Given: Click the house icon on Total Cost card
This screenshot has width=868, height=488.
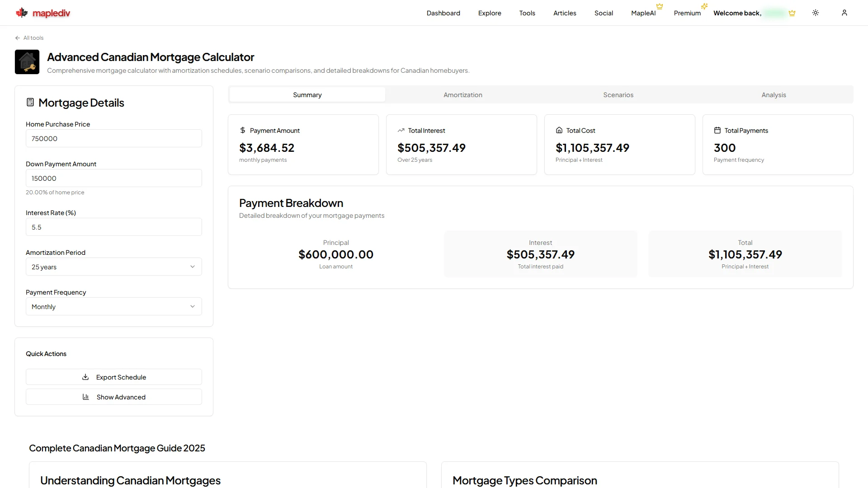Looking at the screenshot, I should point(559,130).
